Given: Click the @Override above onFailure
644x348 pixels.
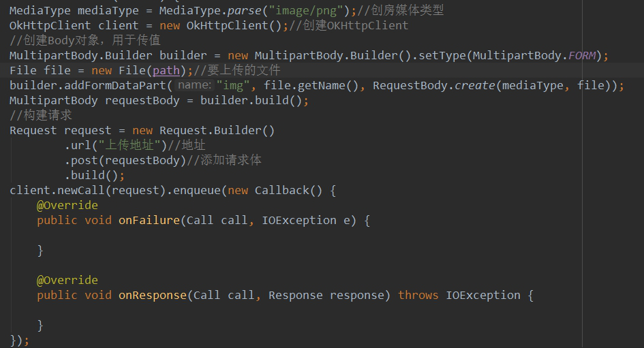Looking at the screenshot, I should tap(67, 206).
